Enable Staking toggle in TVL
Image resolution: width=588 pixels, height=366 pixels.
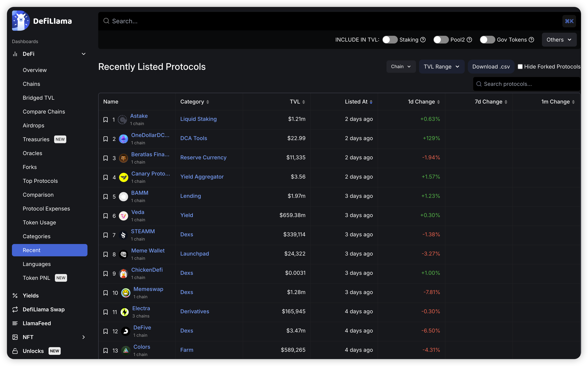pos(390,40)
